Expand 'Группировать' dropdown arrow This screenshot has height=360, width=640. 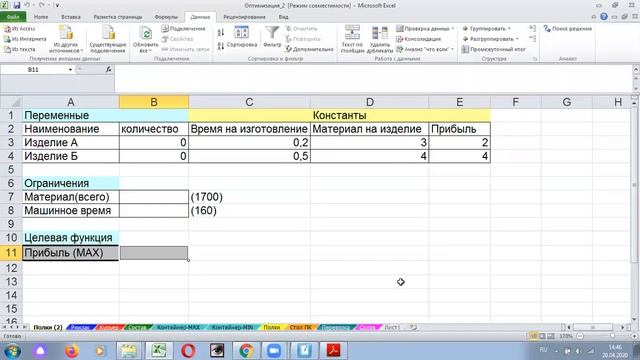pos(509,29)
